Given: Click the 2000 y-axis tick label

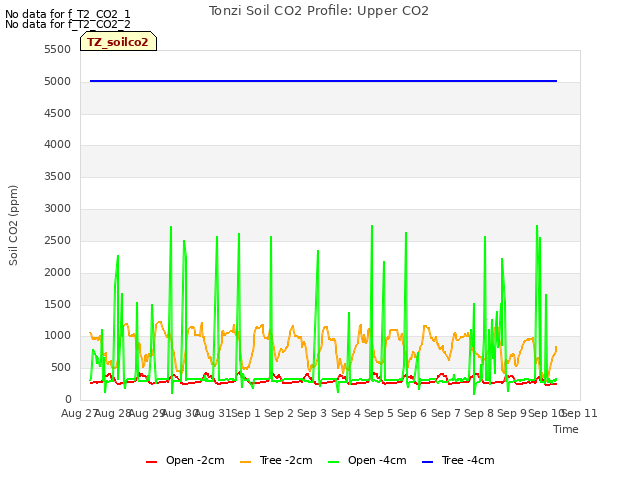Looking at the screenshot, I should pos(58,273).
